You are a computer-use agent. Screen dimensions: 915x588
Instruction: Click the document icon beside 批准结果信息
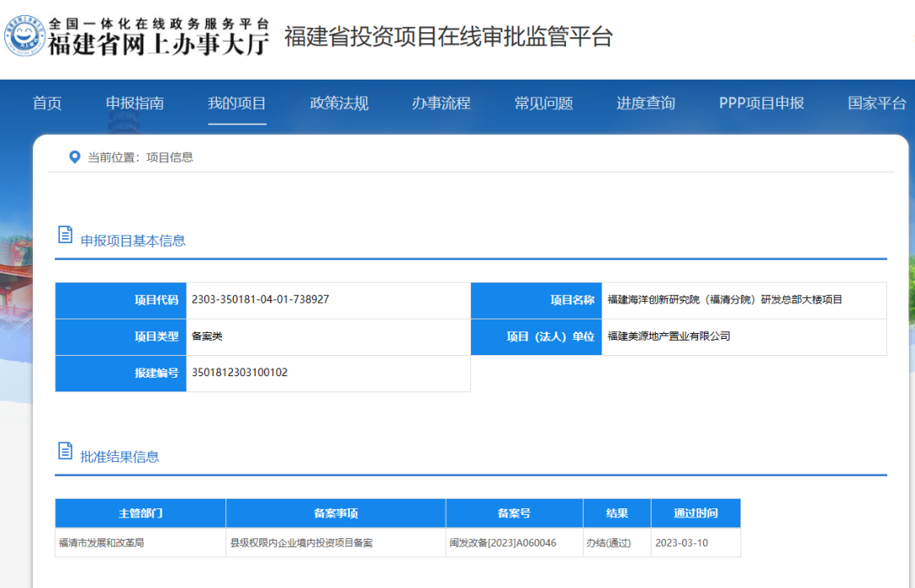tap(65, 451)
